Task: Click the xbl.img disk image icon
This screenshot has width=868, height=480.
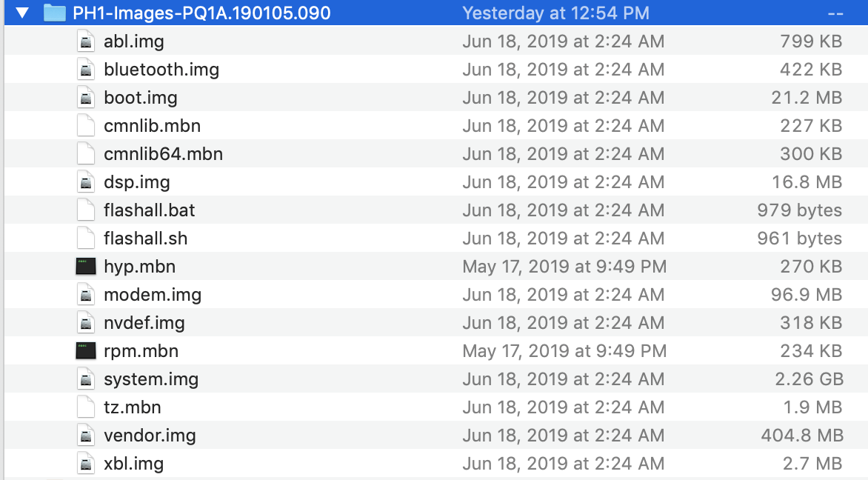Action: [x=86, y=464]
